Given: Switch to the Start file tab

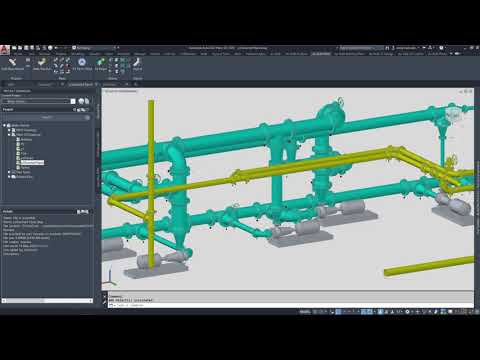Looking at the screenshot, I should [11, 85].
